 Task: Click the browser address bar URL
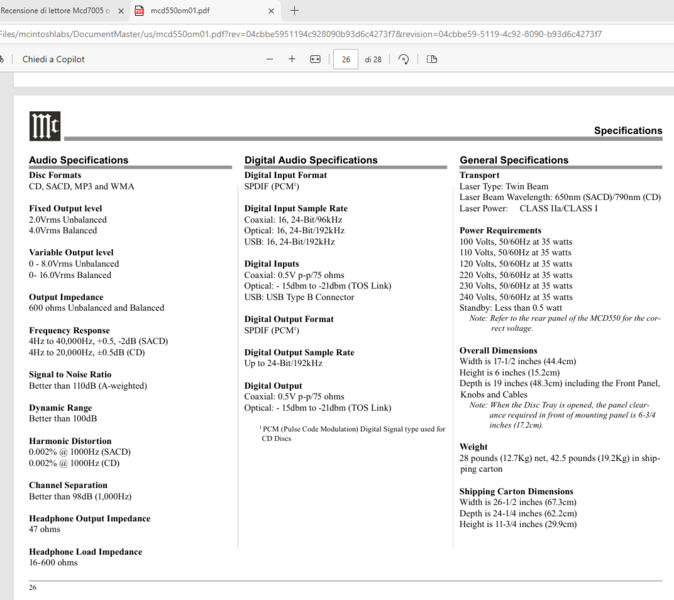pyautogui.click(x=300, y=33)
